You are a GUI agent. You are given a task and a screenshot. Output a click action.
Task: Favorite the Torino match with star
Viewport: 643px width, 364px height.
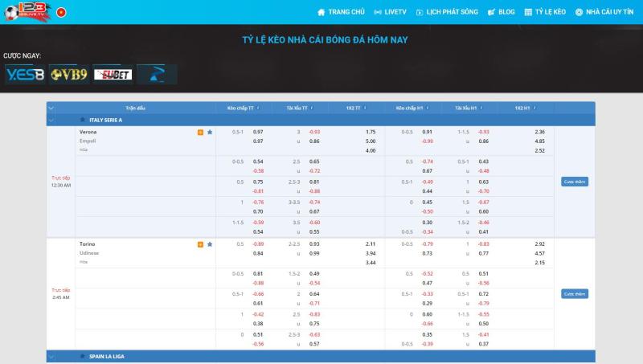pyautogui.click(x=210, y=243)
